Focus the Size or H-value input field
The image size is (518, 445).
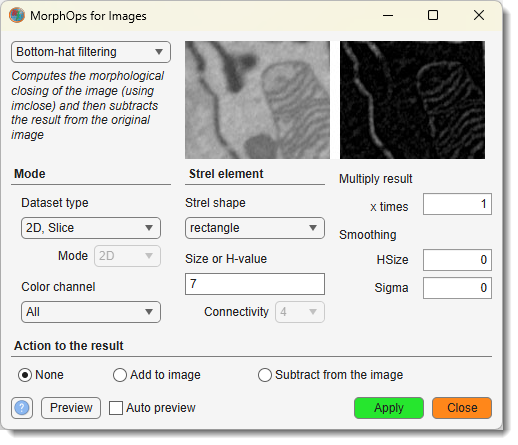tap(255, 284)
